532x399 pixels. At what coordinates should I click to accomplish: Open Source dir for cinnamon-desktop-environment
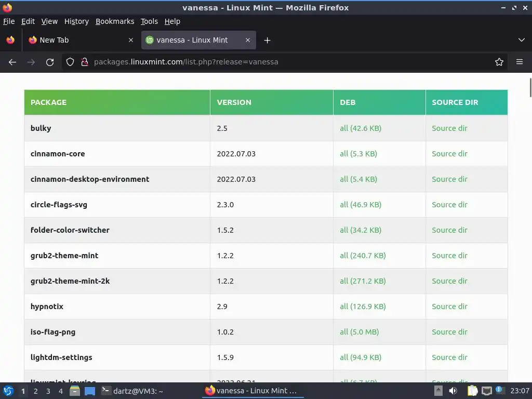click(x=449, y=179)
